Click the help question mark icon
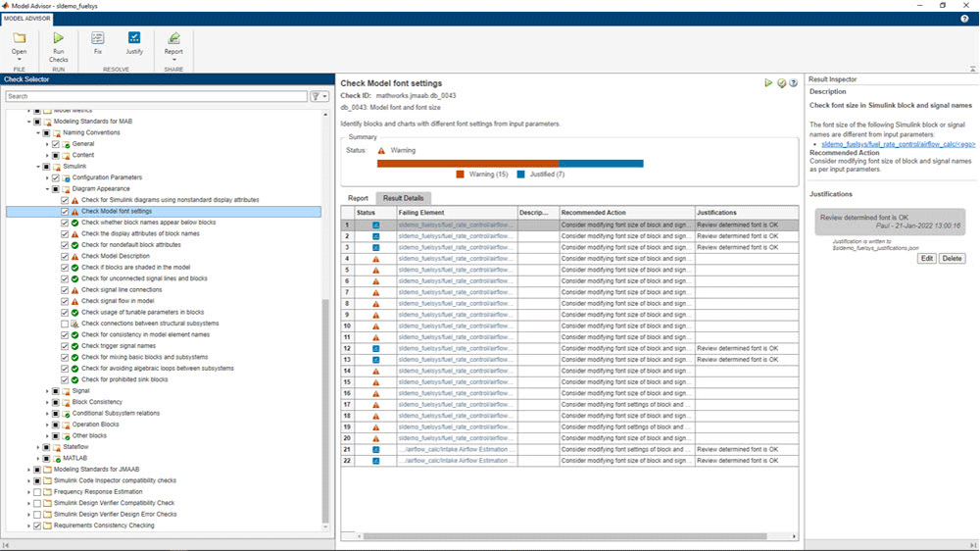980x551 pixels. tap(794, 83)
